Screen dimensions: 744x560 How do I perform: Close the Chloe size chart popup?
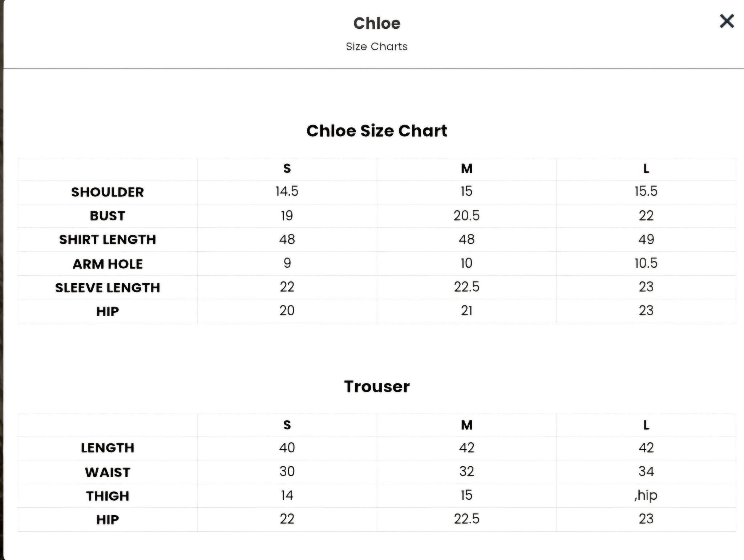[x=727, y=21]
